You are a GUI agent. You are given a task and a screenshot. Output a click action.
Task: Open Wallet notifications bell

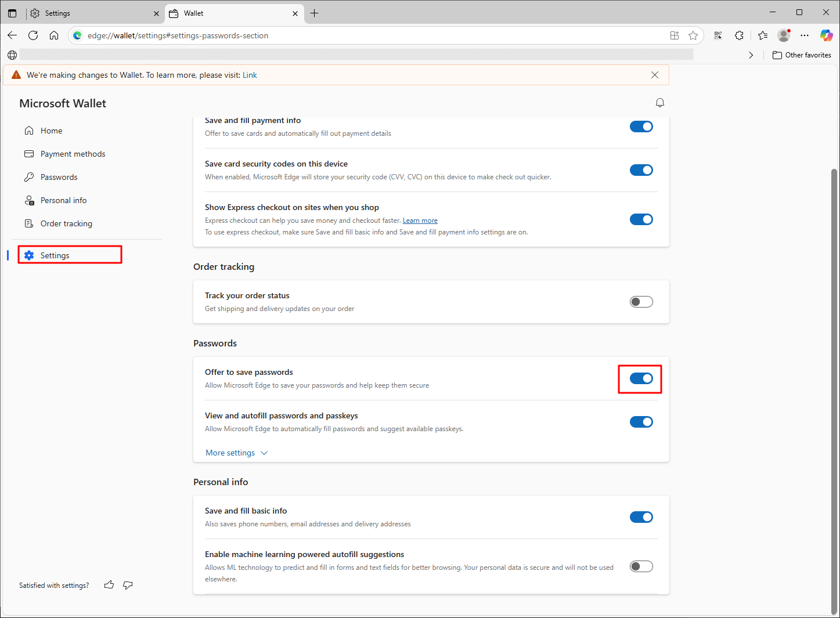(660, 103)
